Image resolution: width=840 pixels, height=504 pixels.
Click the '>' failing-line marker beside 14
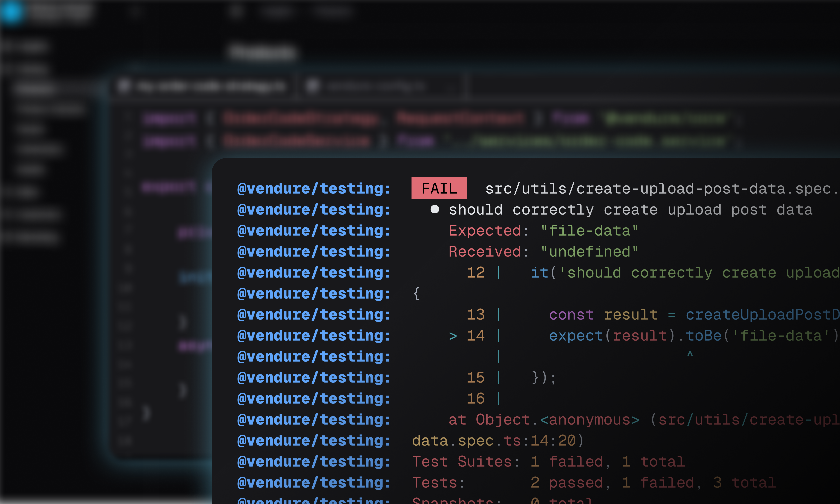click(453, 336)
